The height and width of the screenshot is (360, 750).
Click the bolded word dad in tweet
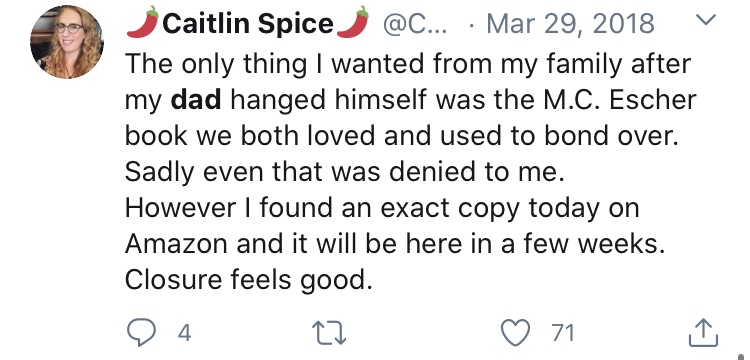pyautogui.click(x=196, y=99)
